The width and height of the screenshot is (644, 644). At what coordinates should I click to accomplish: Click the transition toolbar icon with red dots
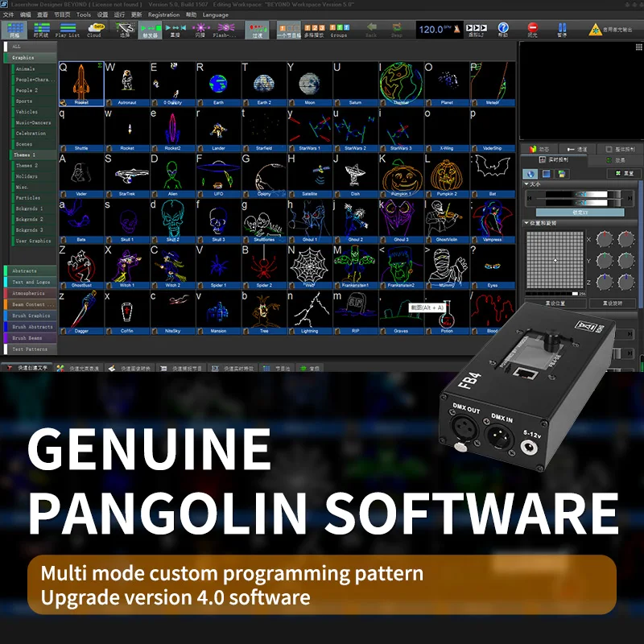pyautogui.click(x=258, y=30)
